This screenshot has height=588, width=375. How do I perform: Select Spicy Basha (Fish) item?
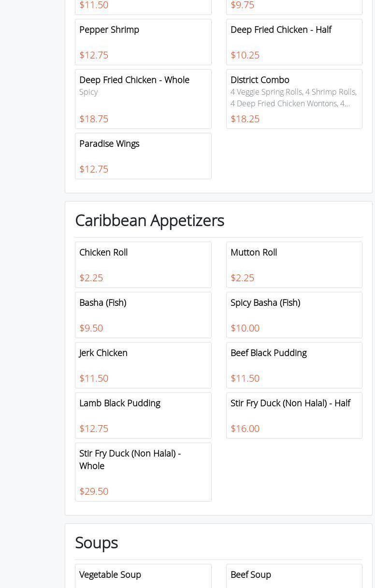click(x=294, y=315)
